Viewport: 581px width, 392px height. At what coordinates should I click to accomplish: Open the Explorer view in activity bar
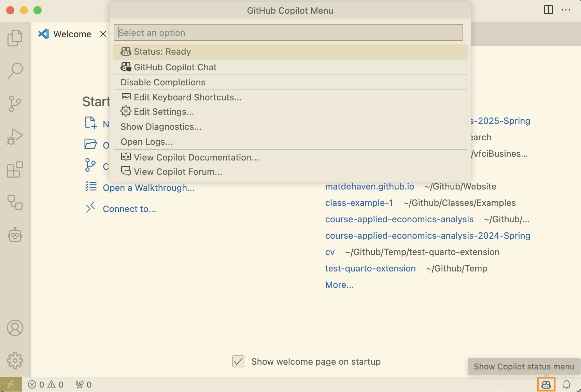(15, 38)
